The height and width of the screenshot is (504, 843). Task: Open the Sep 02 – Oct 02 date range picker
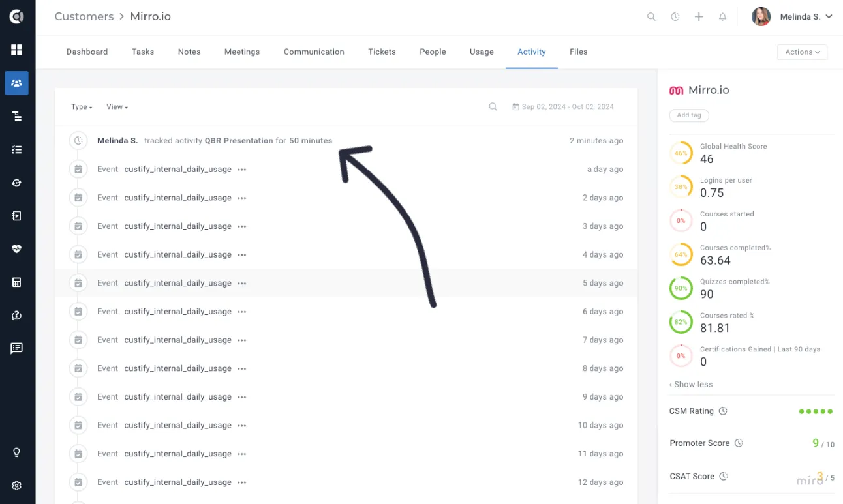point(563,107)
